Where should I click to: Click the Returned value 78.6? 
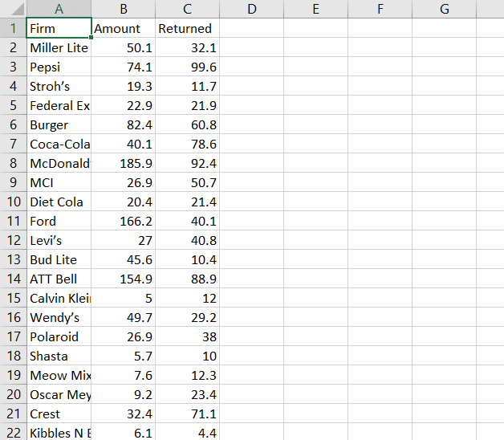point(187,144)
